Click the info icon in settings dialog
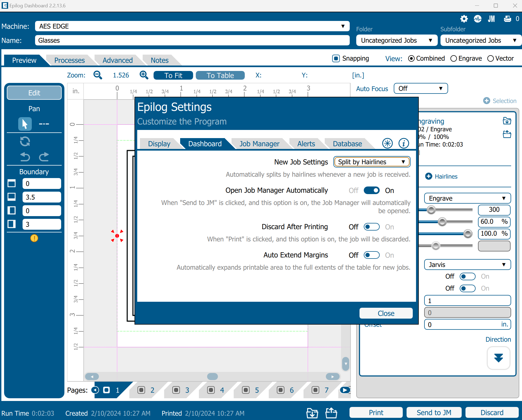Image resolution: width=522 pixels, height=420 pixels. tap(404, 143)
